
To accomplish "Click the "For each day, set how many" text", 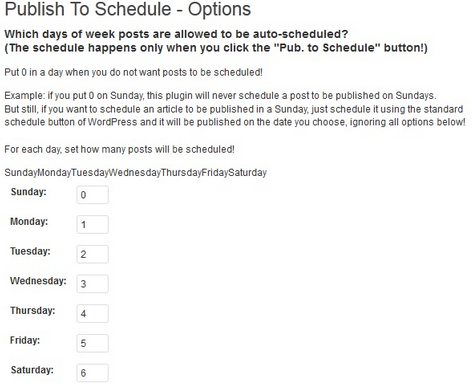I will click(x=119, y=149).
